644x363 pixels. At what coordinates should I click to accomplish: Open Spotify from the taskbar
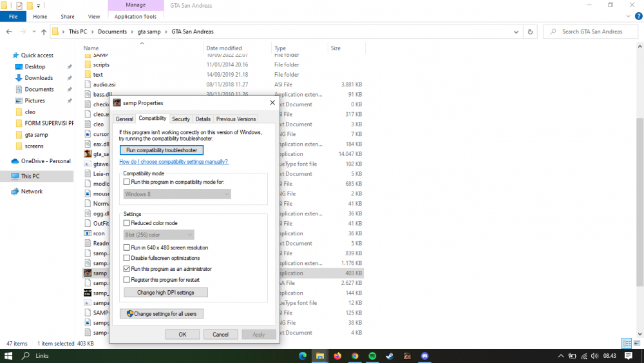(x=372, y=356)
